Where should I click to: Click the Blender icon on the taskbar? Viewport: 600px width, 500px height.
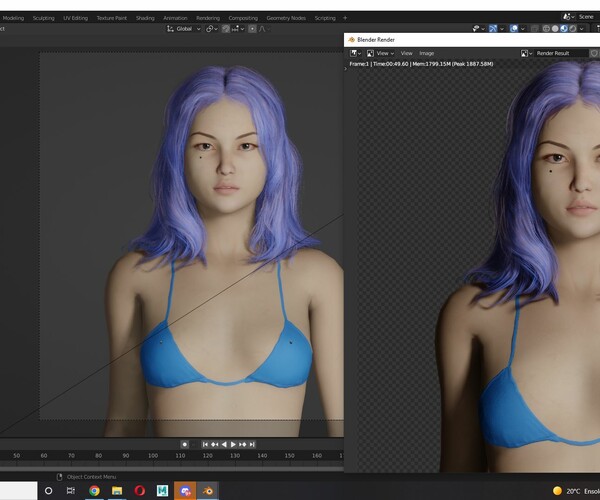pos(208,490)
